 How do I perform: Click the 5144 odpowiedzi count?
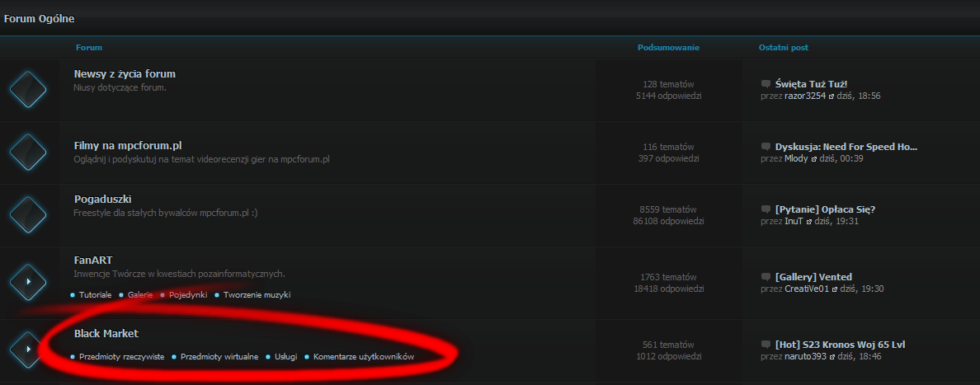point(668,96)
